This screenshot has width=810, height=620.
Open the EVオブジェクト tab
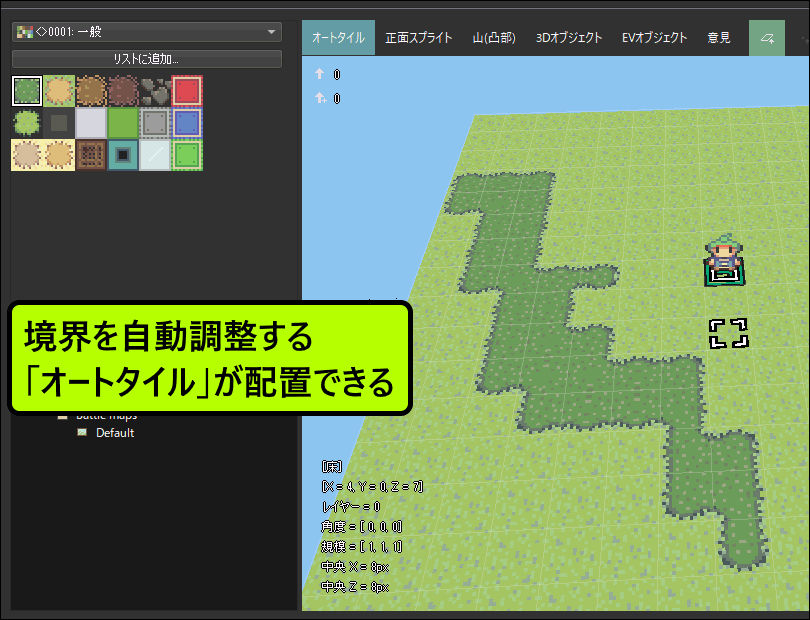(654, 38)
